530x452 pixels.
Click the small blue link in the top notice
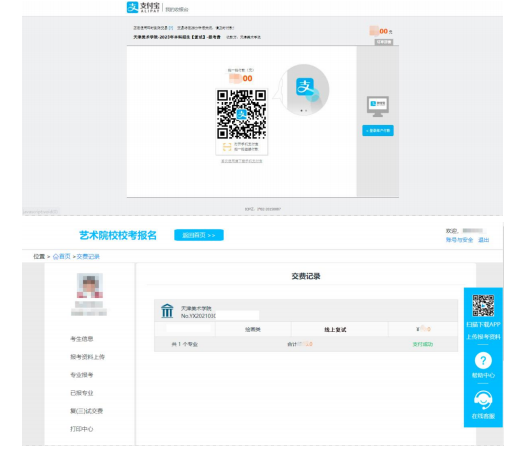click(171, 28)
